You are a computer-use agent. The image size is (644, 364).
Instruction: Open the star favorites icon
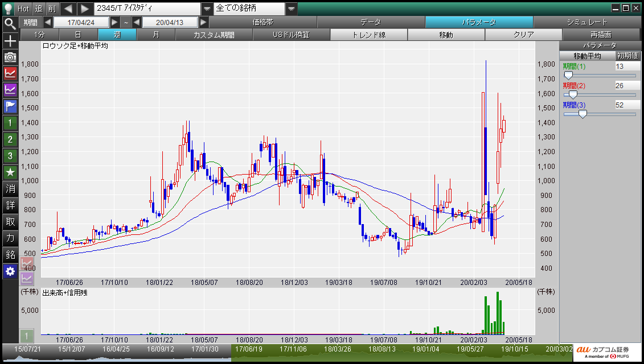click(10, 172)
